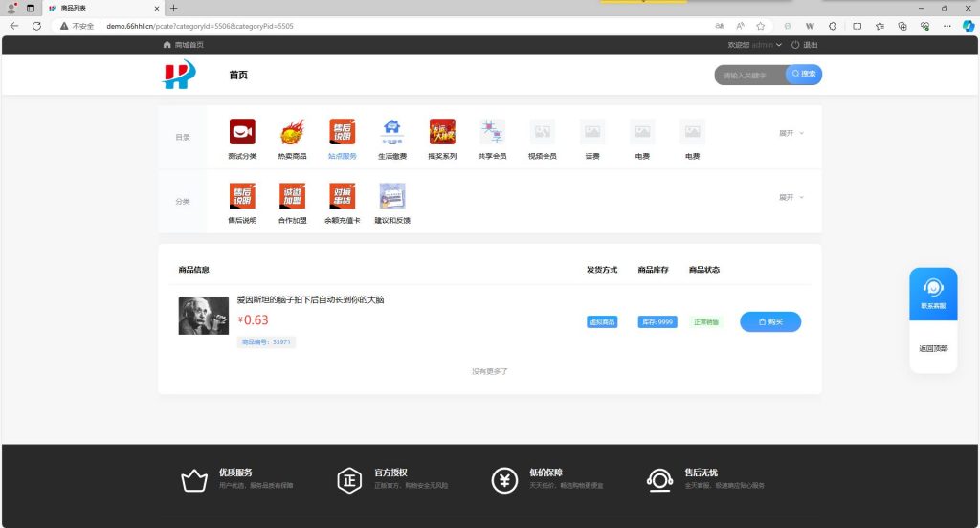Open the 测试分类 category icon

[x=242, y=132]
